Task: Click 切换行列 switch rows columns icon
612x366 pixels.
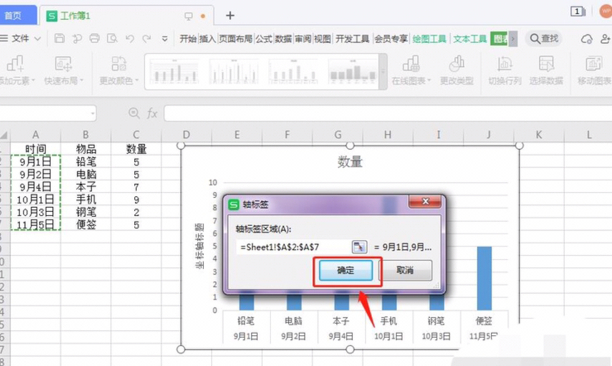Action: [505, 70]
